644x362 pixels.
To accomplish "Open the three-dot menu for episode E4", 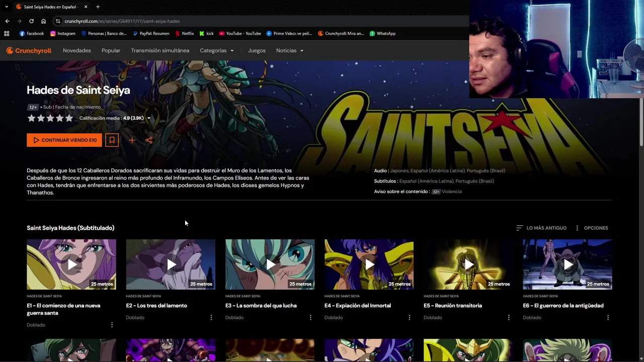I will [409, 317].
